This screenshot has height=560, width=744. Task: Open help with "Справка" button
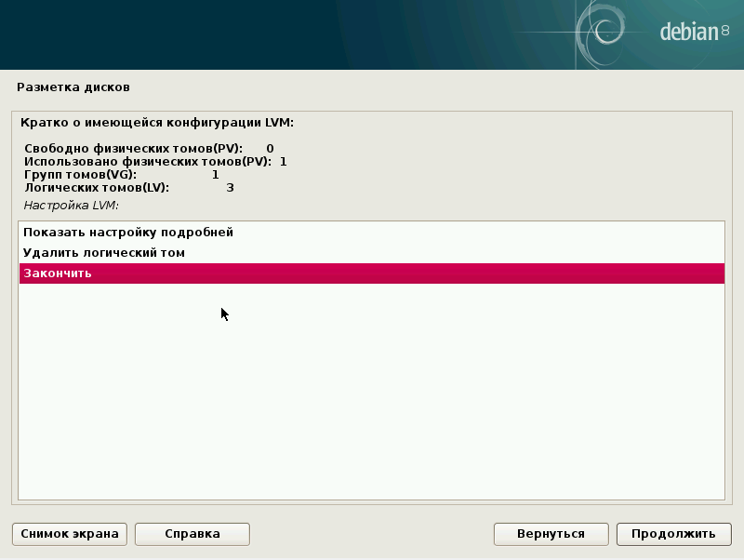click(x=193, y=534)
